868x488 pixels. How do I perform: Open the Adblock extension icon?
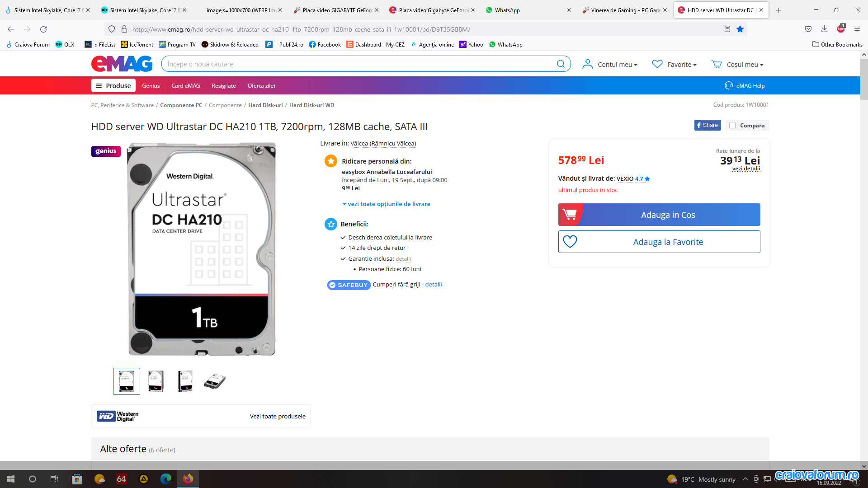coord(841,29)
